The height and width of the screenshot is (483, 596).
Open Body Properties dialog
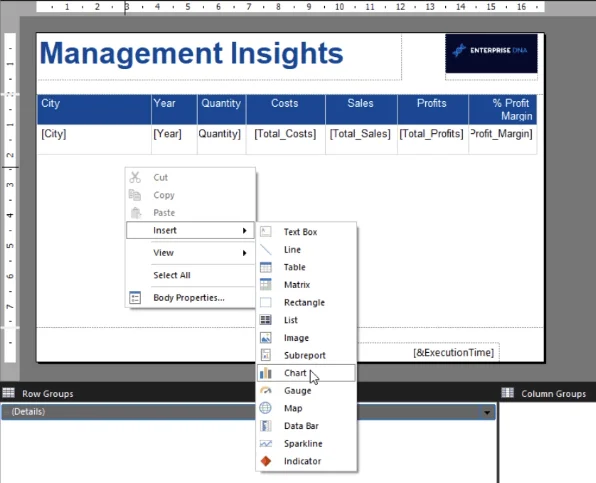pos(190,298)
